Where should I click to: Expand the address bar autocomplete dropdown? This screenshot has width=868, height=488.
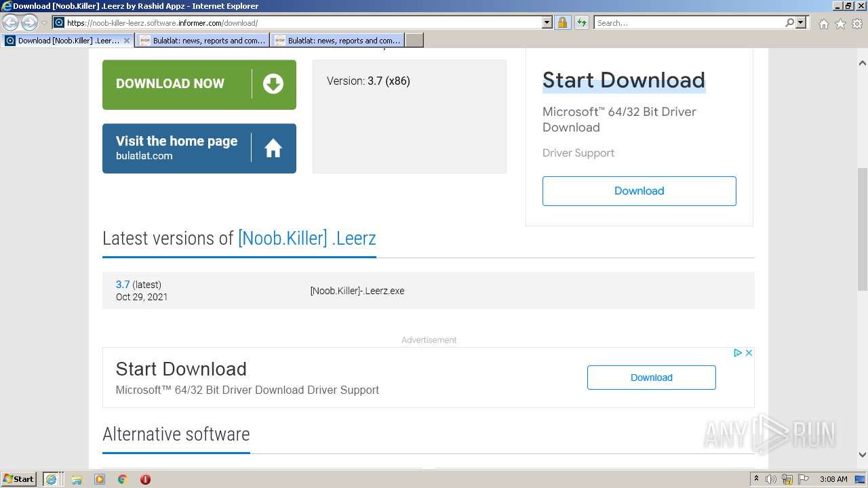click(x=547, y=23)
